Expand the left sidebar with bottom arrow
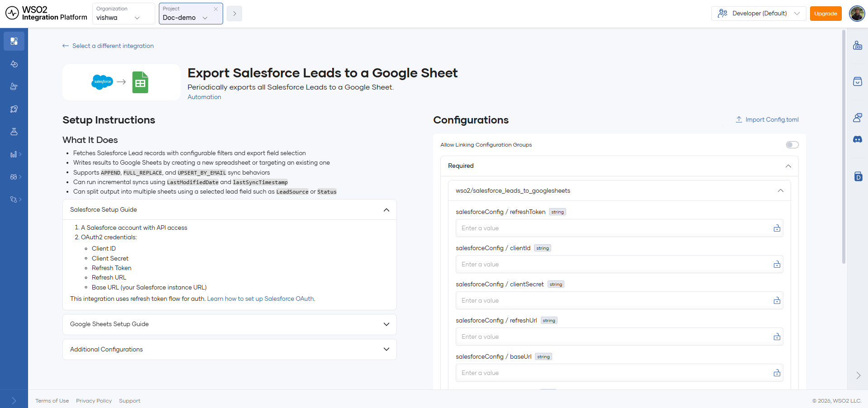Viewport: 868px width, 408px height. pyautogui.click(x=14, y=400)
